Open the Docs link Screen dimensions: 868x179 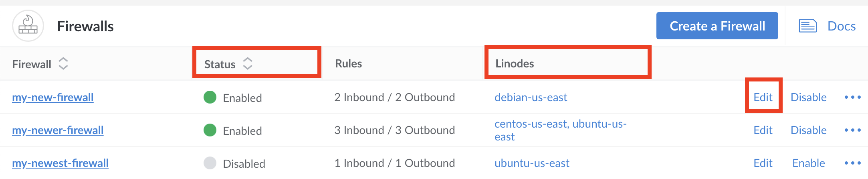[841, 26]
